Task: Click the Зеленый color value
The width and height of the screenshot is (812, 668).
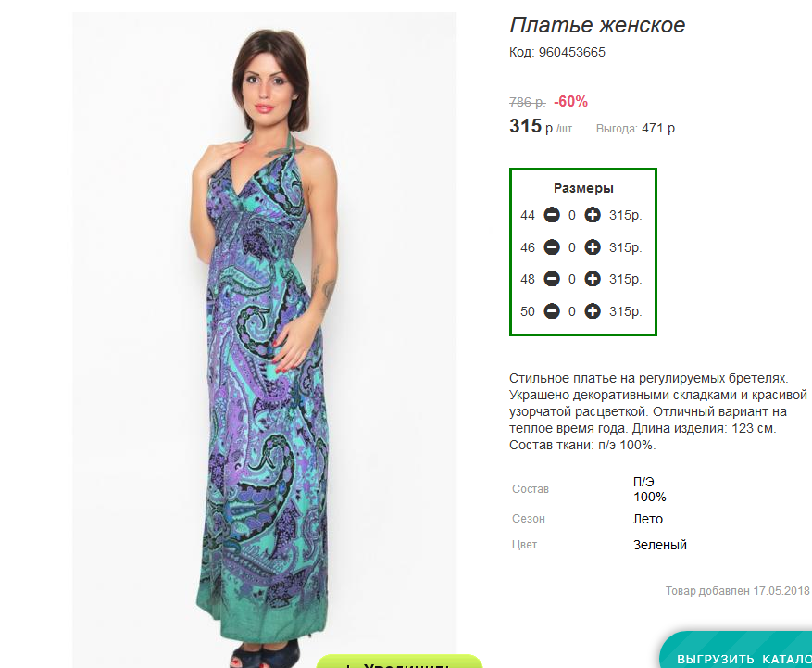Action: (x=660, y=545)
